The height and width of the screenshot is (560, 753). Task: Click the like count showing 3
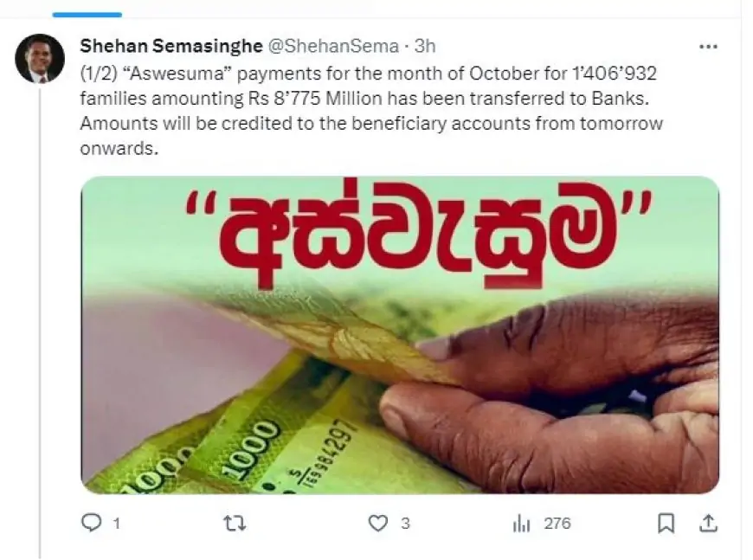405,524
